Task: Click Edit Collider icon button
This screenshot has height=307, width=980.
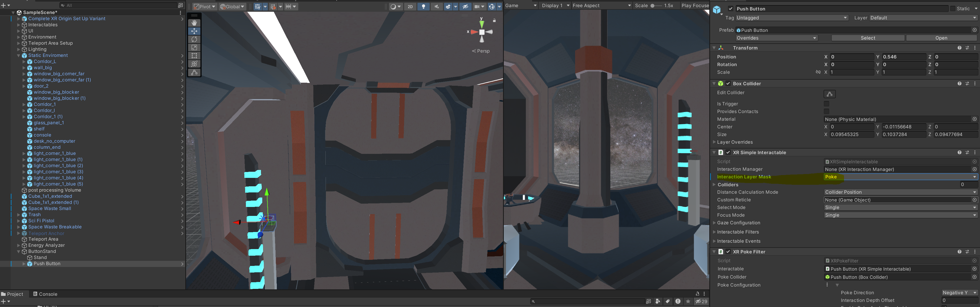Action: coord(829,94)
